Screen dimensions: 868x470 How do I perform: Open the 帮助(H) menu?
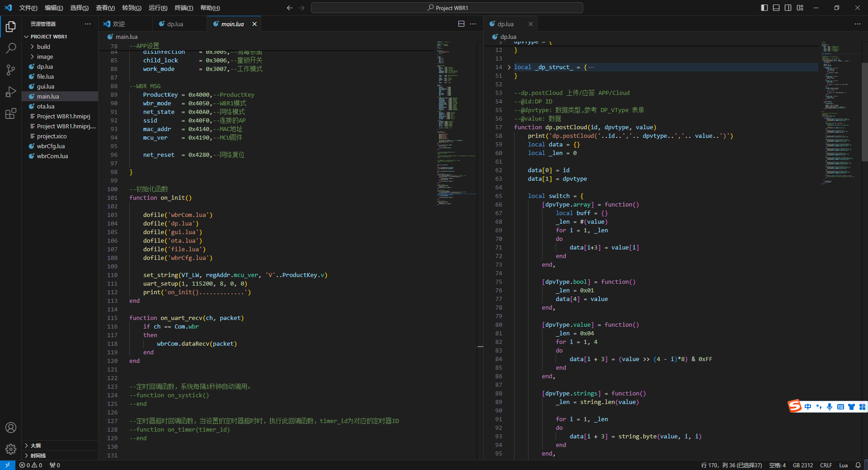(x=210, y=8)
